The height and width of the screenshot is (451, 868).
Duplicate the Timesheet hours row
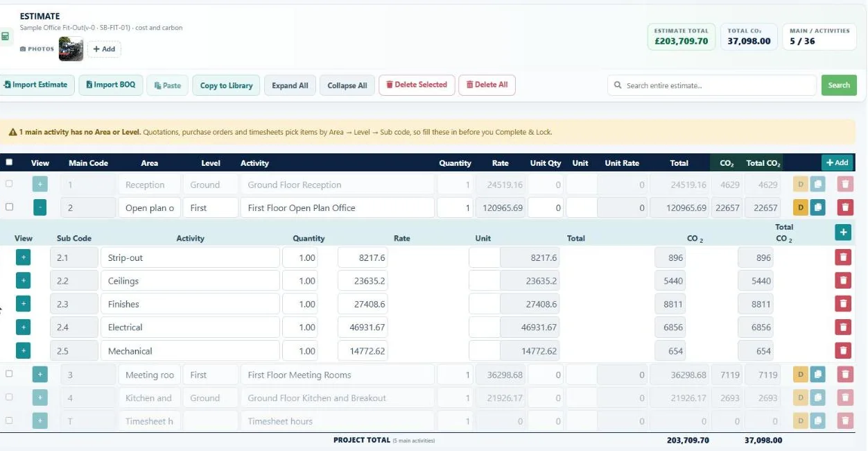pyautogui.click(x=817, y=420)
